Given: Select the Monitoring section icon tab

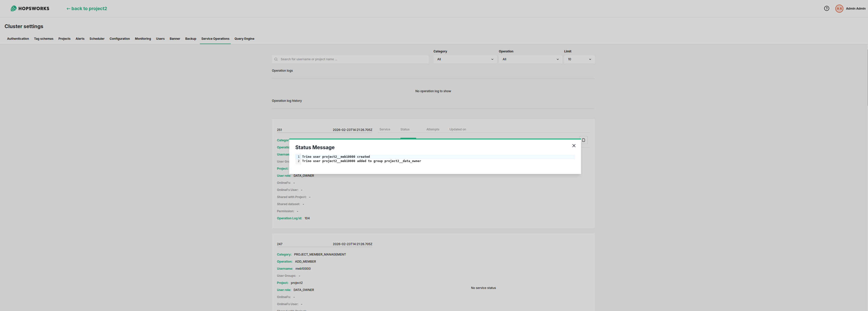Looking at the screenshot, I should click(143, 39).
